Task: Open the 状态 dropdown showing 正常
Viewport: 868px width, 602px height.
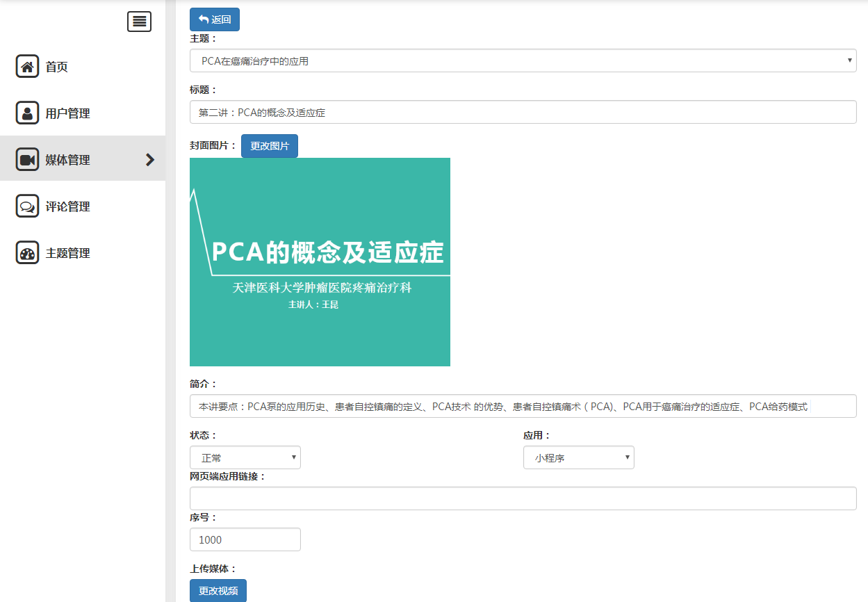Action: pyautogui.click(x=245, y=458)
